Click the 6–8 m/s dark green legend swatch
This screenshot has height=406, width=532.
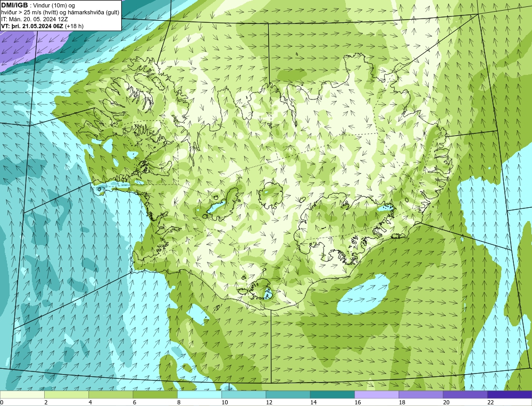click(x=155, y=394)
